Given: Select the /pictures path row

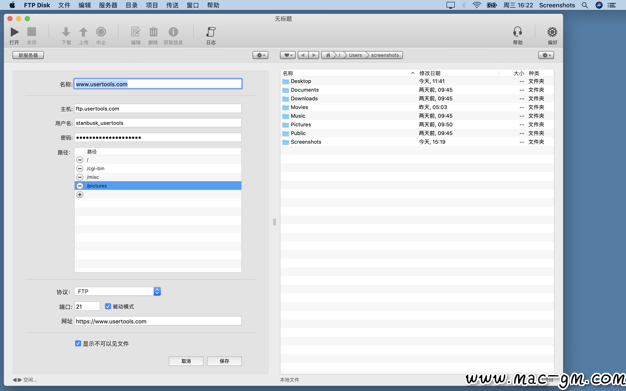Looking at the screenshot, I should 158,186.
